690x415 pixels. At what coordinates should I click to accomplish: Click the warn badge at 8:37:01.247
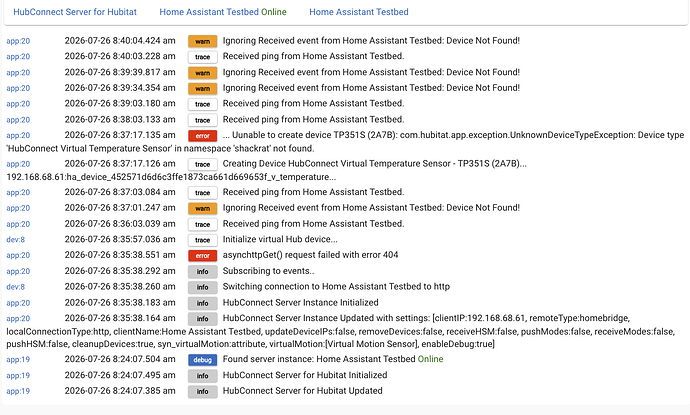tap(202, 208)
